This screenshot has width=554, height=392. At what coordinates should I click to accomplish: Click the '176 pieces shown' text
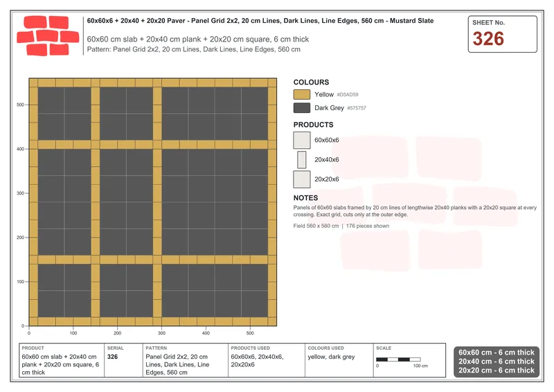368,226
